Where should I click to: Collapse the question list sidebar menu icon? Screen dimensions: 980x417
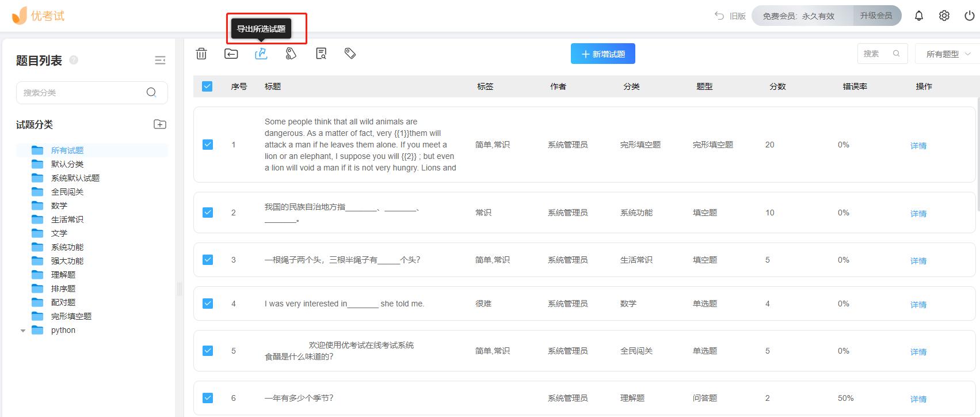[x=160, y=60]
